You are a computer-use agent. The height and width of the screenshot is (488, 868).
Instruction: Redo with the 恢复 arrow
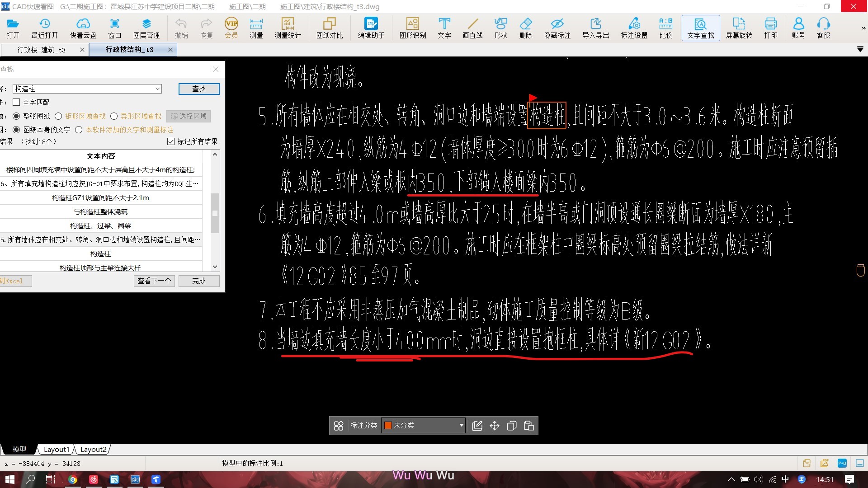tap(206, 28)
